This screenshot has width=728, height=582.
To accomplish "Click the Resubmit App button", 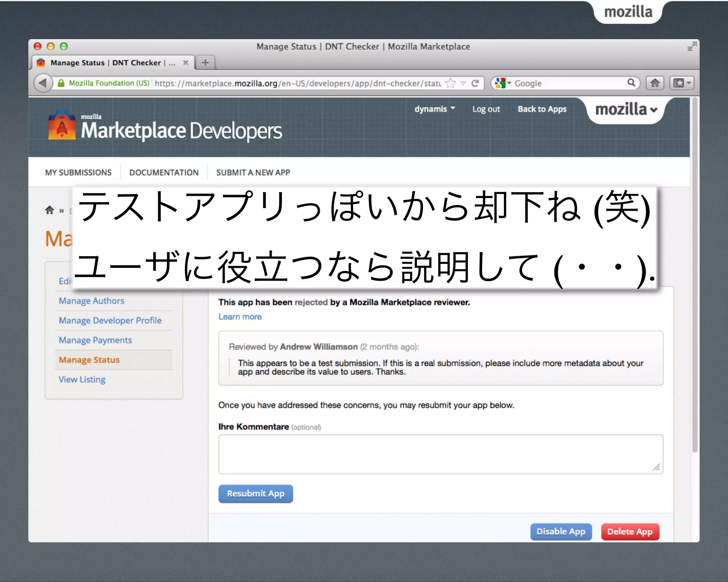I will [256, 494].
